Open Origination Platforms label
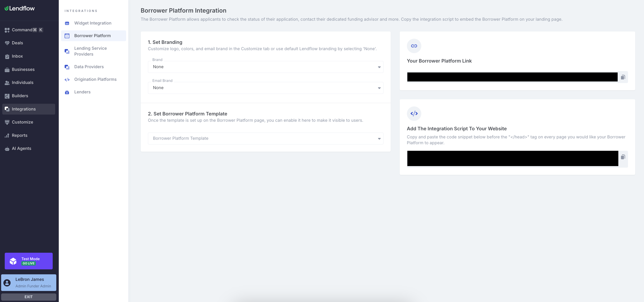Image resolution: width=644 pixels, height=302 pixels. (95, 79)
